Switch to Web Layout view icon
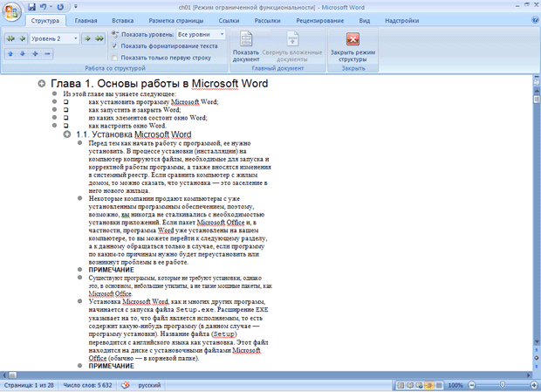This screenshot has height=392, width=541. coord(420,385)
